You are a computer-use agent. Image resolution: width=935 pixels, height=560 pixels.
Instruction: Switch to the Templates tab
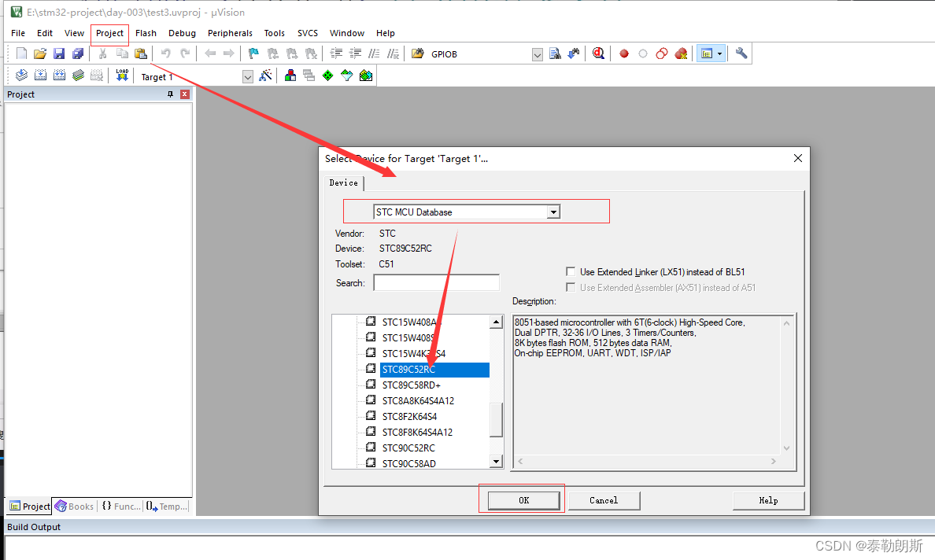tap(167, 507)
